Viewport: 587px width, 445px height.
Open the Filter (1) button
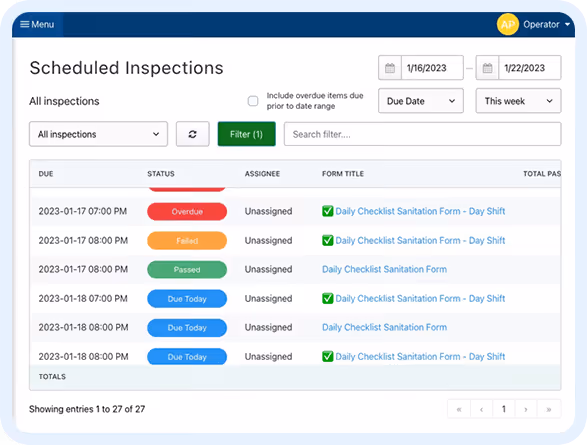point(246,134)
